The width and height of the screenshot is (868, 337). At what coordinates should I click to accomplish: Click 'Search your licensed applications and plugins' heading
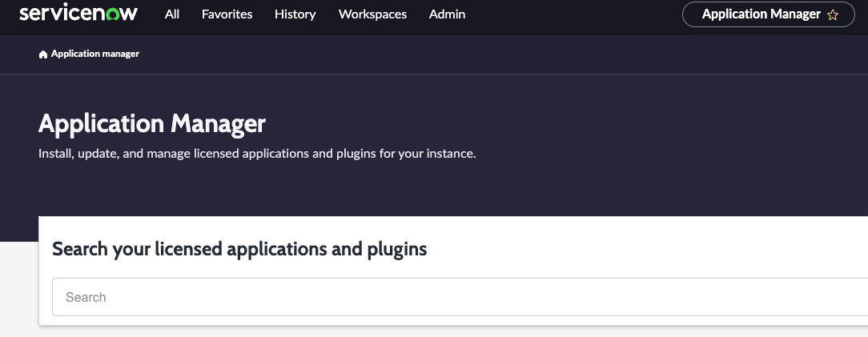click(x=239, y=249)
